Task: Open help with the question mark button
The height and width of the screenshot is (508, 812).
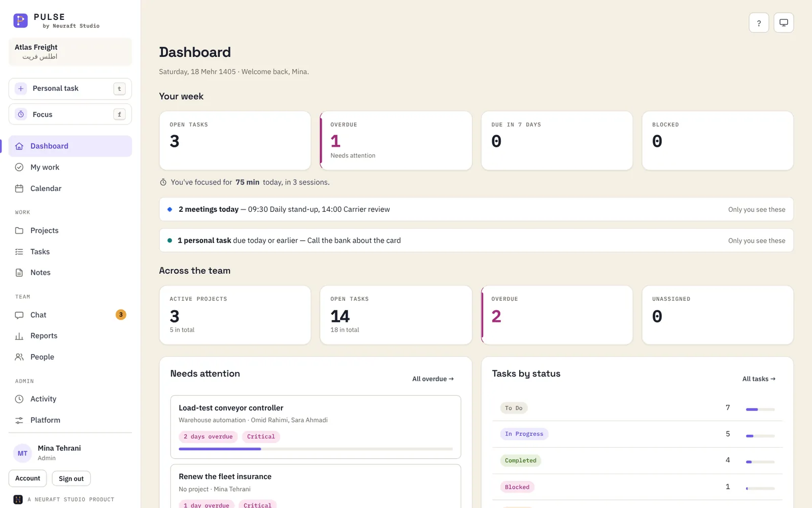Action: (759, 23)
